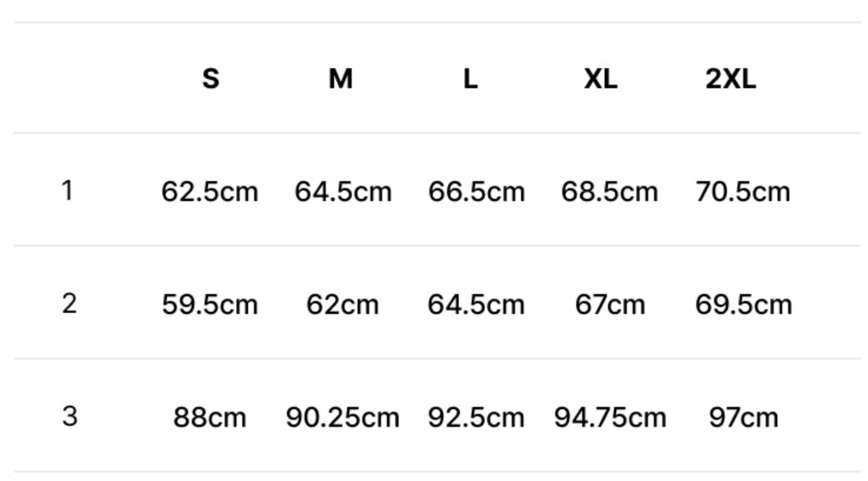Click the 97cm measurement cell
Image resolution: width=868 pixels, height=481 pixels.
[743, 417]
